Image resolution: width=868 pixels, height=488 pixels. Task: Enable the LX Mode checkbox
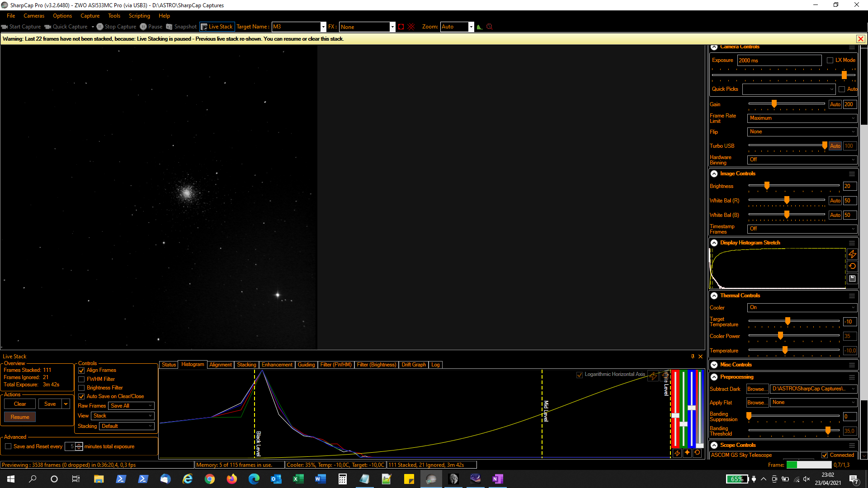830,61
